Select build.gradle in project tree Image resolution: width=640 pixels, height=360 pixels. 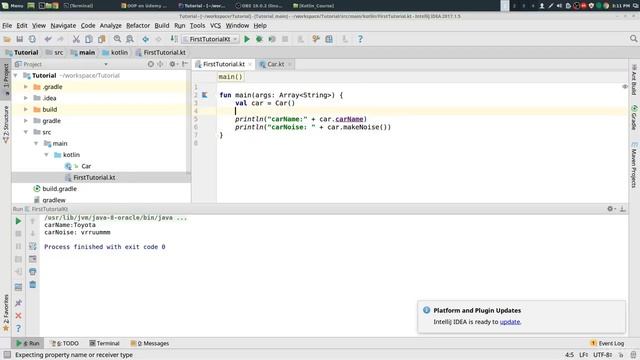click(x=59, y=189)
